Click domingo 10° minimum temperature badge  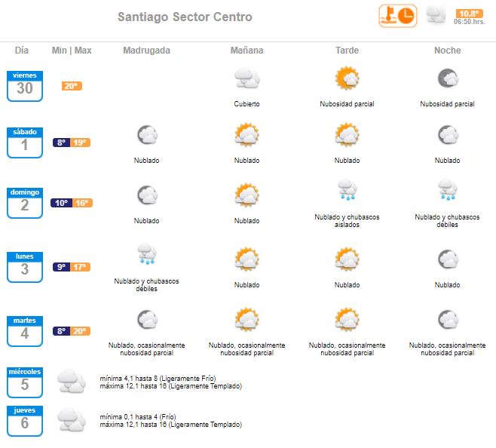click(61, 203)
